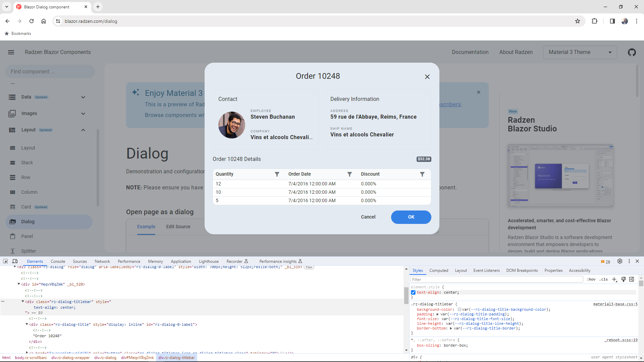Click the Radzen Blazor Studio thumbnail
Viewport: 644px width, 362px height.
[x=560, y=176]
